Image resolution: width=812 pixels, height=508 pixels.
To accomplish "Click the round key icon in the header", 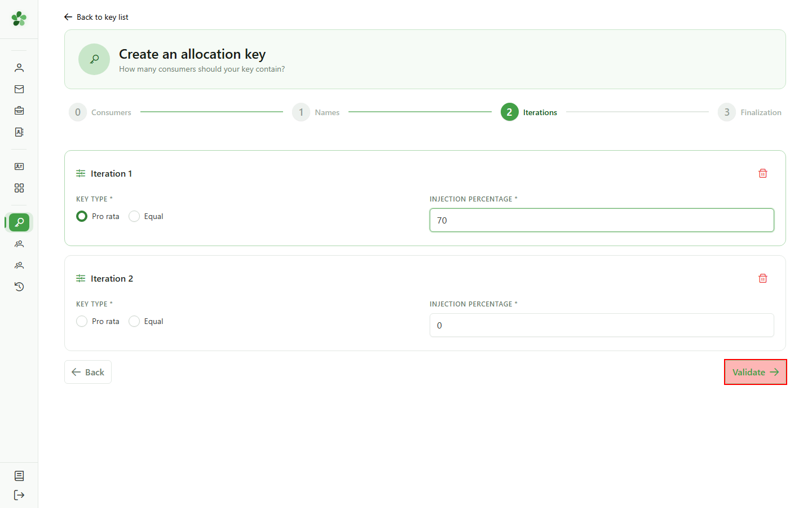I will pos(94,59).
